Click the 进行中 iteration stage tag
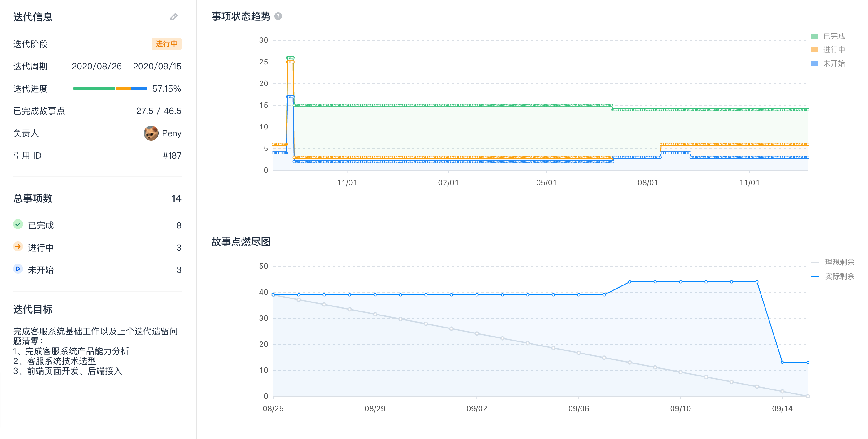The image size is (868, 439). tap(166, 44)
